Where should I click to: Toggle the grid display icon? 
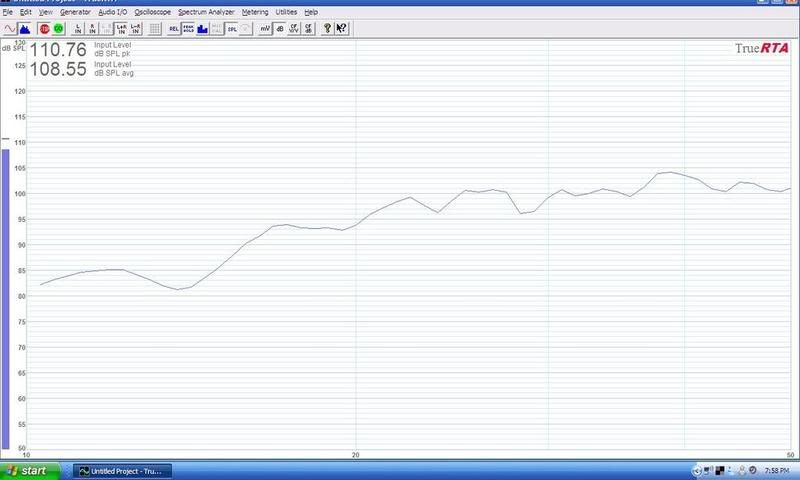tap(155, 29)
